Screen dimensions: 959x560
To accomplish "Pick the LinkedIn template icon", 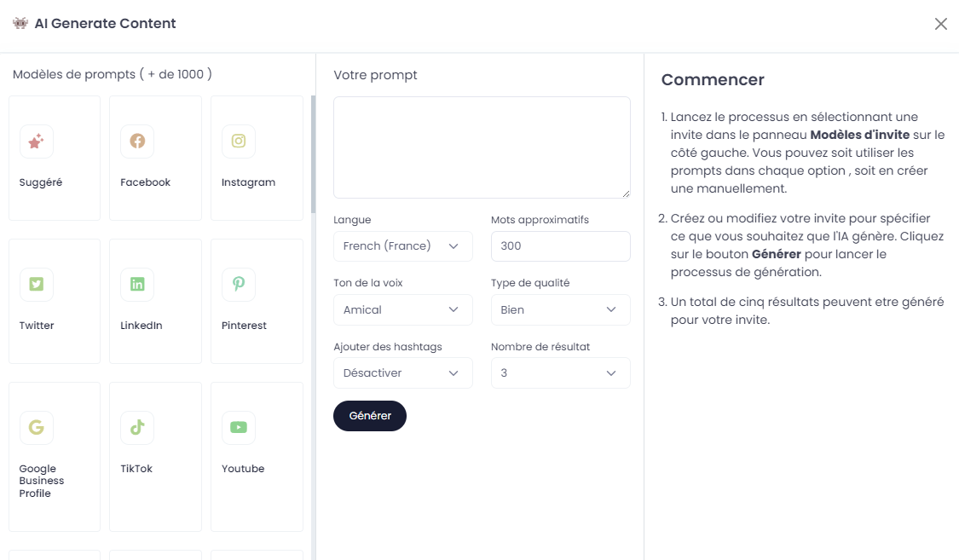I will click(137, 285).
